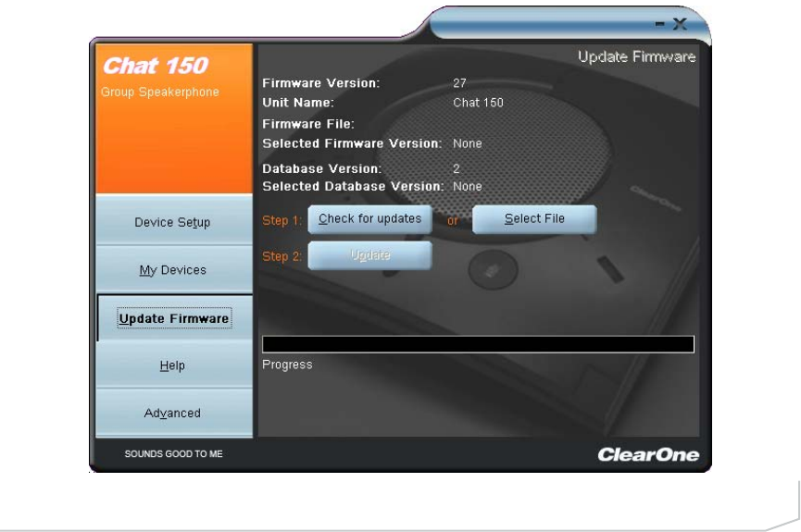Image resolution: width=801 pixels, height=532 pixels.
Task: Open the Help section
Action: 174,365
